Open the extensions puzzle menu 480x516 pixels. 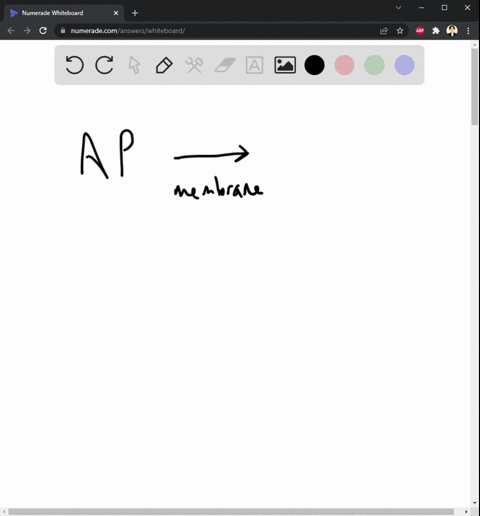pyautogui.click(x=436, y=31)
